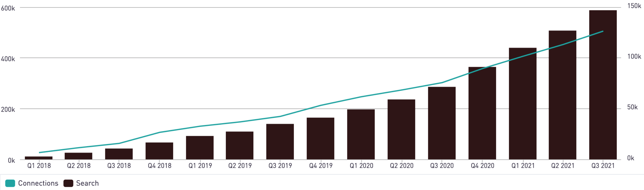Select the Q2 2019 Search bar
The width and height of the screenshot is (644, 190).
[x=240, y=145]
